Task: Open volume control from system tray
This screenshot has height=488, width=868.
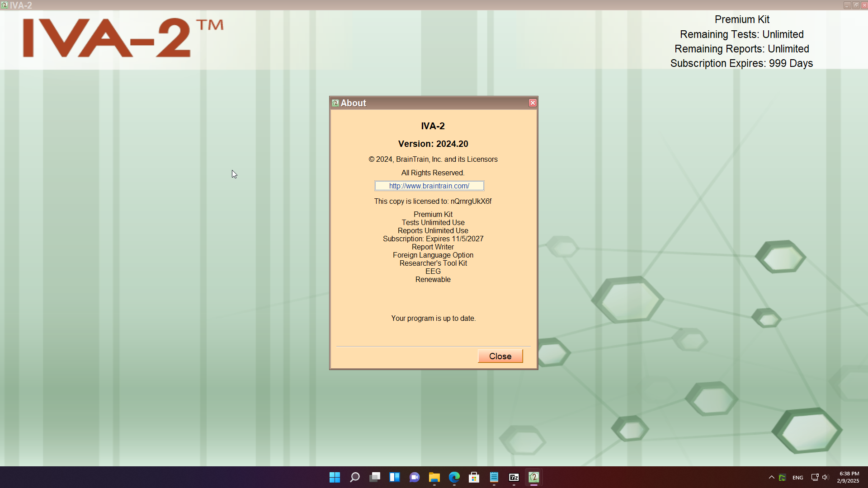Action: tap(826, 477)
